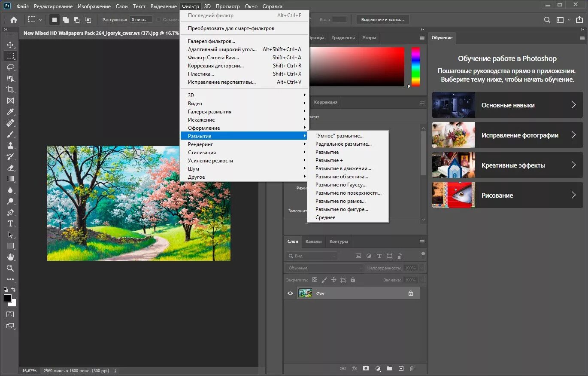
Task: Choose Размытие по Гауссу from submenu
Action: [x=341, y=185]
